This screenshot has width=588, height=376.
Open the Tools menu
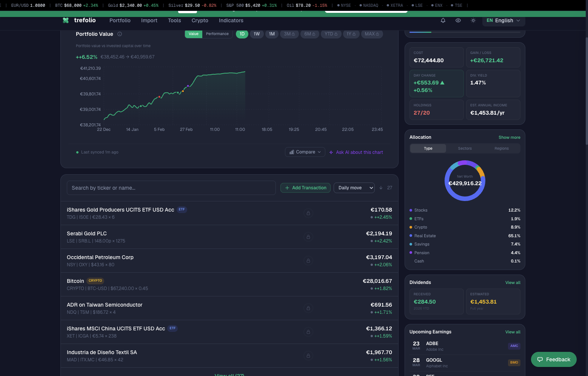tap(174, 20)
